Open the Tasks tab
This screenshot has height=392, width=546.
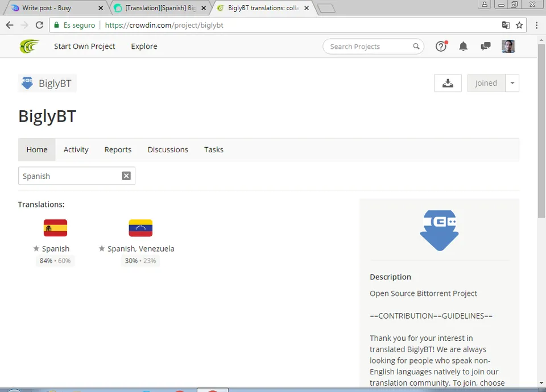[214, 149]
